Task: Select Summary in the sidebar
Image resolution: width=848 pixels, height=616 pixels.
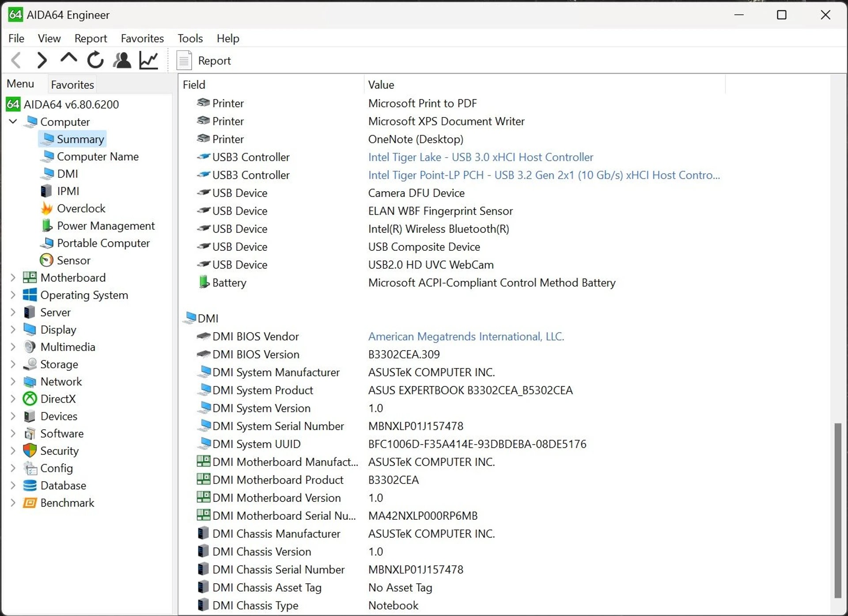Action: [81, 139]
